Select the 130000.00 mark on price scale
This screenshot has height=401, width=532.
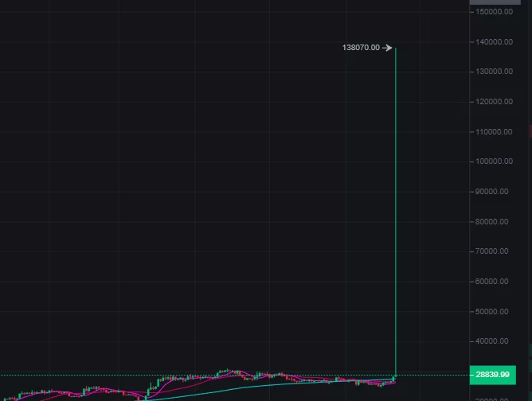coord(491,72)
